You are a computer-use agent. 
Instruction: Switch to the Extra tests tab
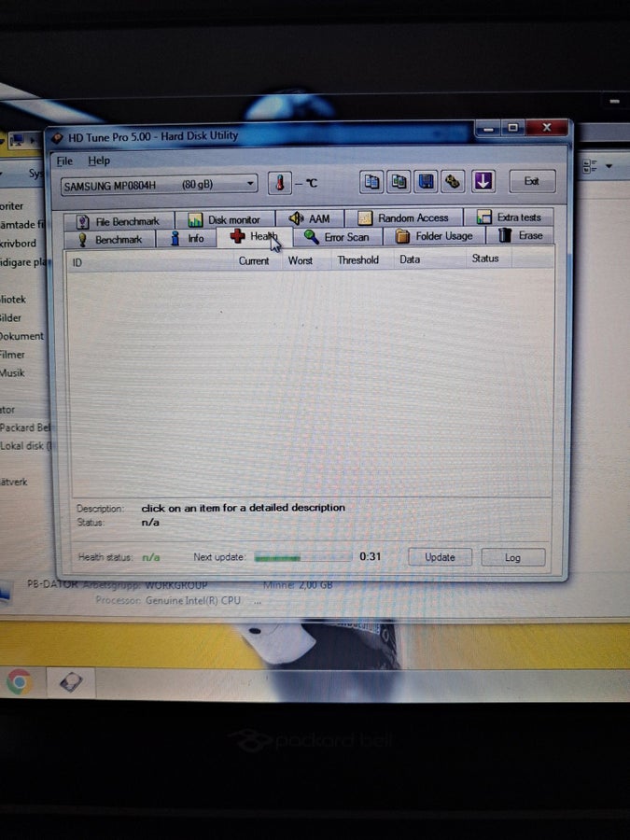(x=509, y=217)
